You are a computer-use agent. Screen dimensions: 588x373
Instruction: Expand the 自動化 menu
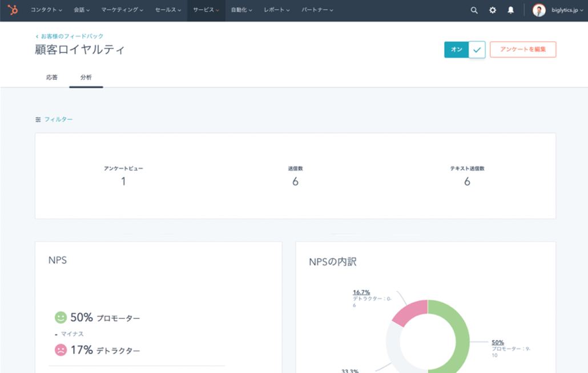click(241, 10)
